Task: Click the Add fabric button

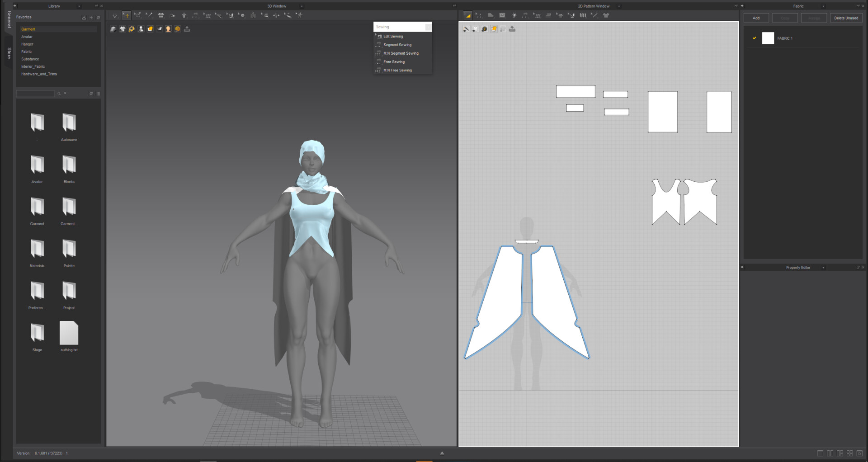Action: [x=756, y=18]
